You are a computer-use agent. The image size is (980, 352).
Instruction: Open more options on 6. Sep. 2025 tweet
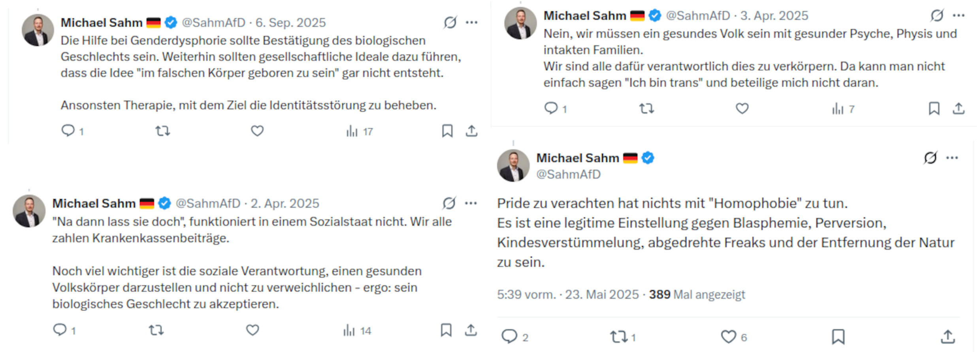point(471,23)
